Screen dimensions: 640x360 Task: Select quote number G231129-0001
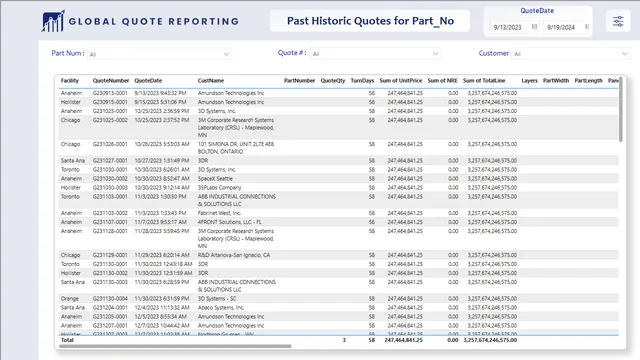(x=110, y=255)
